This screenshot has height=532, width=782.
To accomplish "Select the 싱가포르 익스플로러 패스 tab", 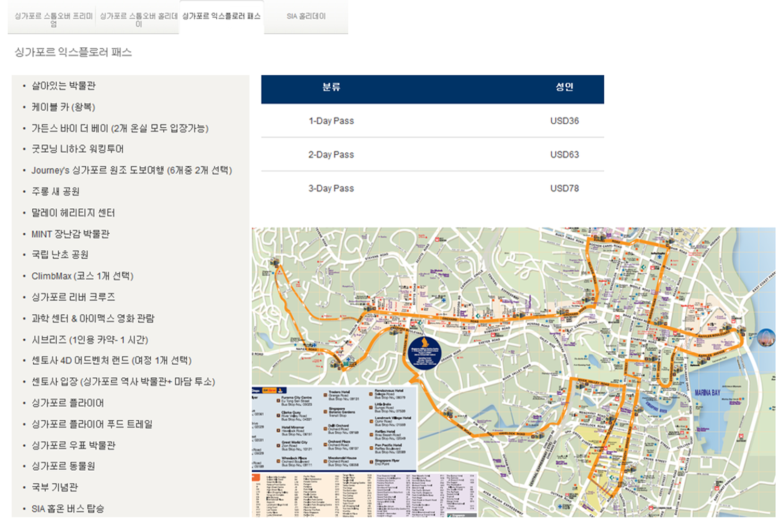I will pyautogui.click(x=221, y=17).
